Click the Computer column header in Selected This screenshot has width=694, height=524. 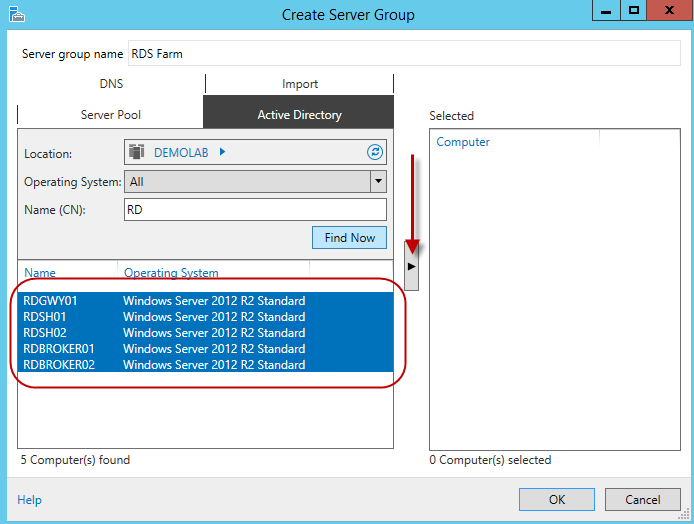click(463, 142)
